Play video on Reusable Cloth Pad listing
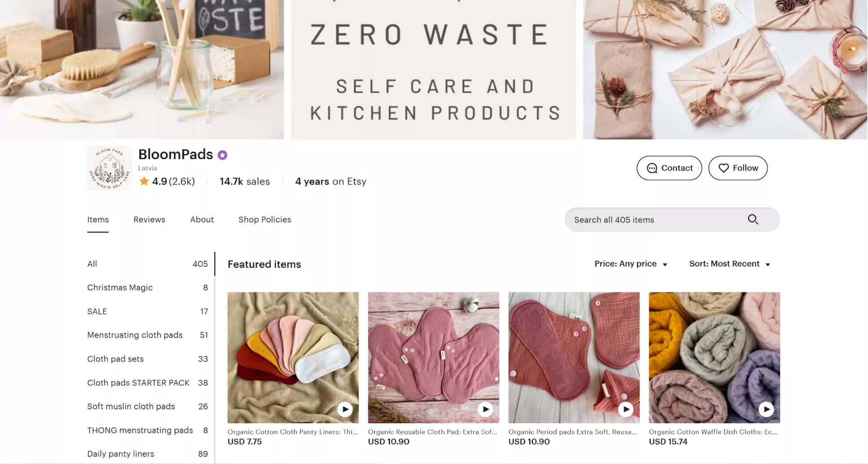This screenshot has height=464, width=868. [485, 409]
